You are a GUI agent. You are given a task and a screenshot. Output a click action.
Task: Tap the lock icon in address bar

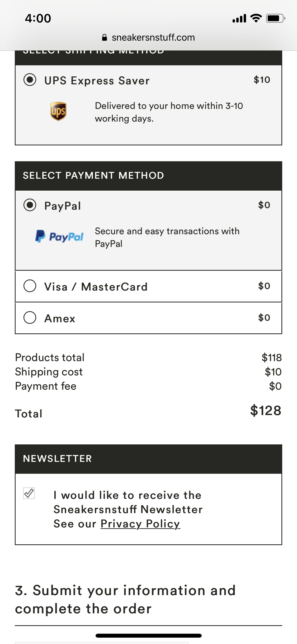105,38
